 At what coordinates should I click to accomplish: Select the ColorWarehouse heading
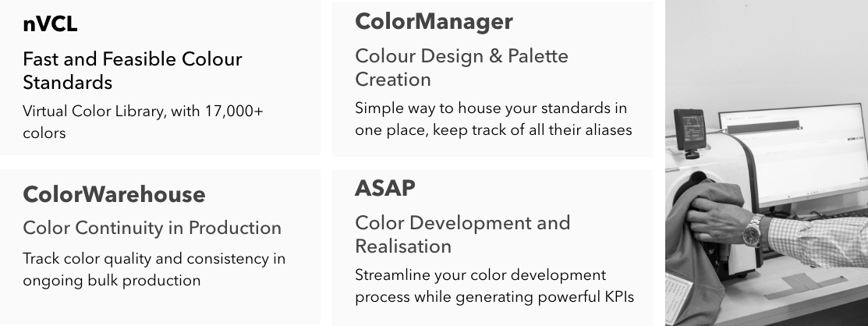tap(114, 194)
